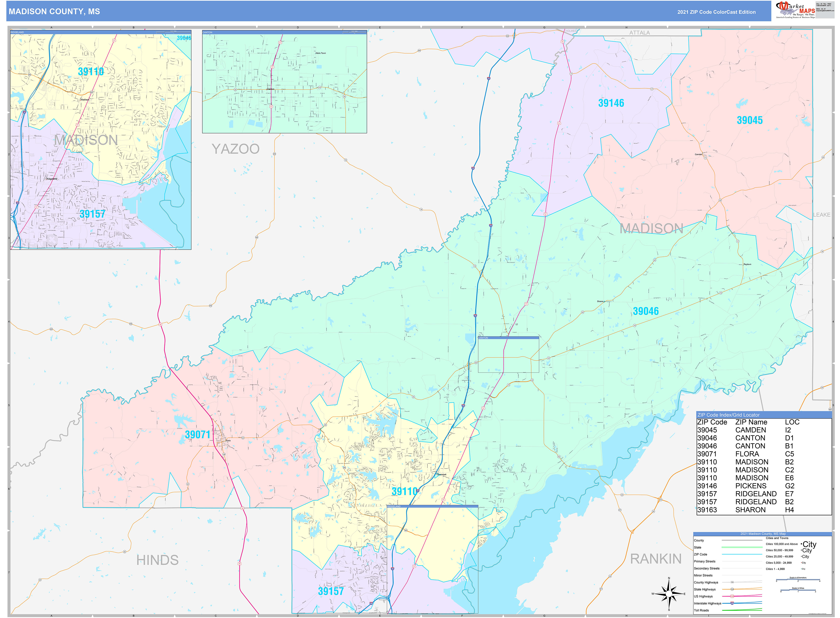The image size is (840, 618).
Task: Click the US Highways route shield symbol
Action: (x=732, y=596)
